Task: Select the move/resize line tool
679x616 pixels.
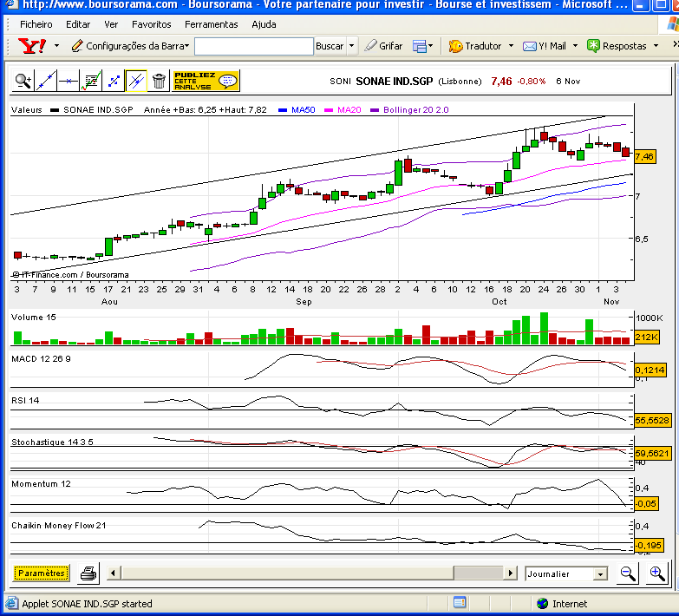Action: point(114,81)
